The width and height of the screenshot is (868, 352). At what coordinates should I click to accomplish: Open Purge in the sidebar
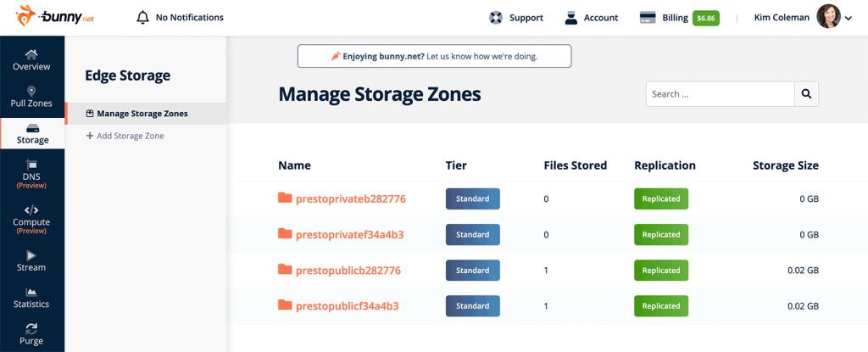[x=31, y=334]
